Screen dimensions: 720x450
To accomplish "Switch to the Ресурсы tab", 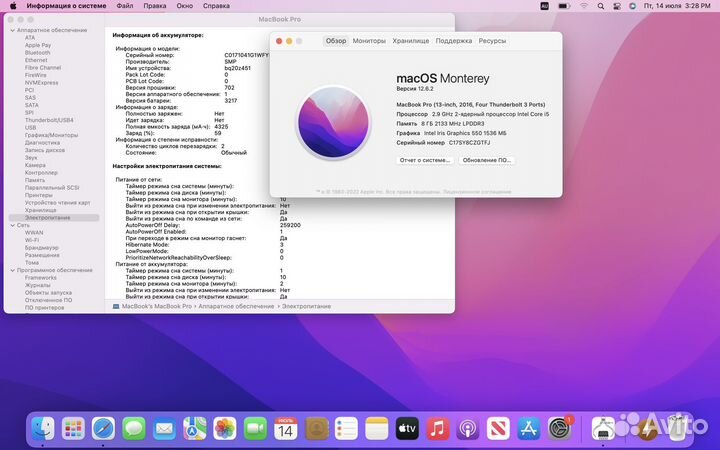I will click(492, 41).
